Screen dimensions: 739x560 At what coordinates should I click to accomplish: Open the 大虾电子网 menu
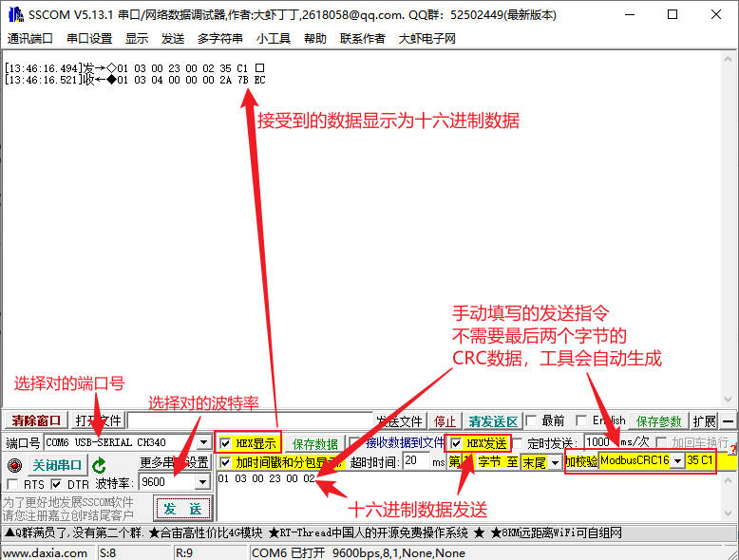pyautogui.click(x=427, y=39)
